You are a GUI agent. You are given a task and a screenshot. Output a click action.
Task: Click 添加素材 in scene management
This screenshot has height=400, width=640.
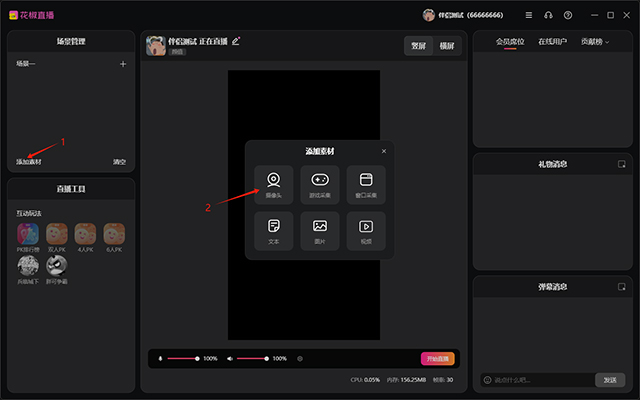coord(29,161)
